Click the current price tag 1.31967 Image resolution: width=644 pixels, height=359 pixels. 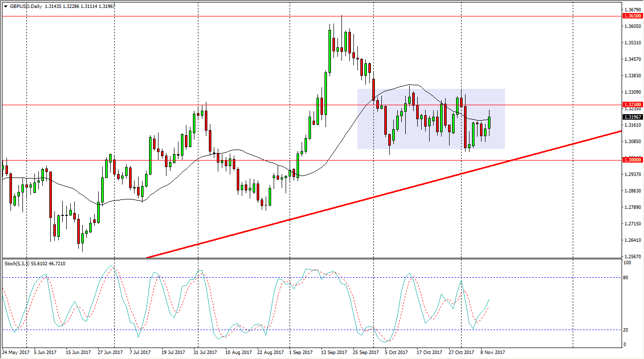(x=630, y=117)
